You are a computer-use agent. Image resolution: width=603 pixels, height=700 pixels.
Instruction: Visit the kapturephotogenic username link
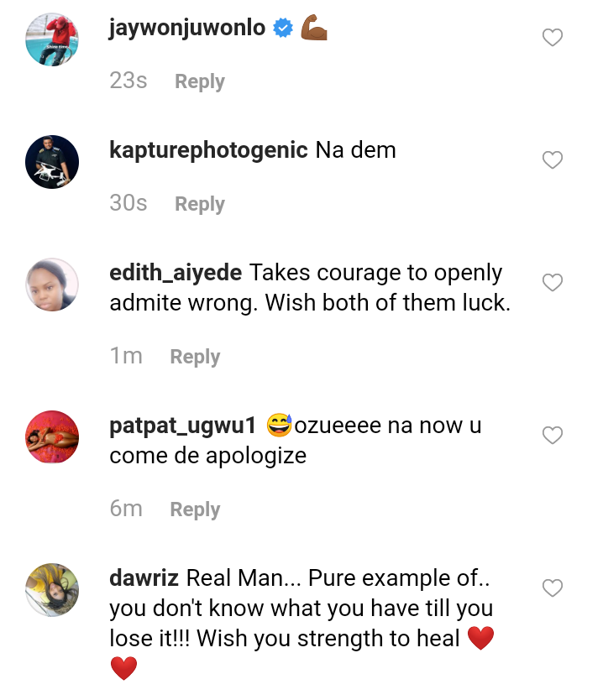click(x=208, y=150)
